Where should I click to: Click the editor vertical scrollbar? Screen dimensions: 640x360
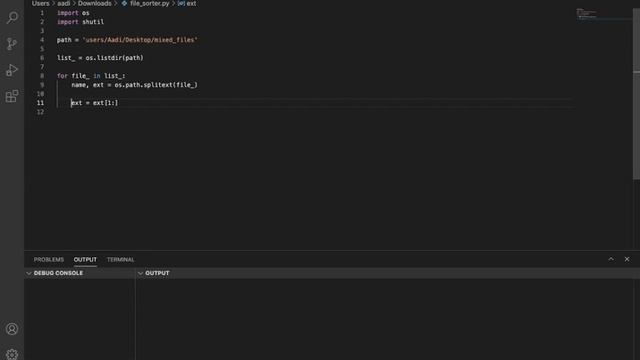coord(636,94)
